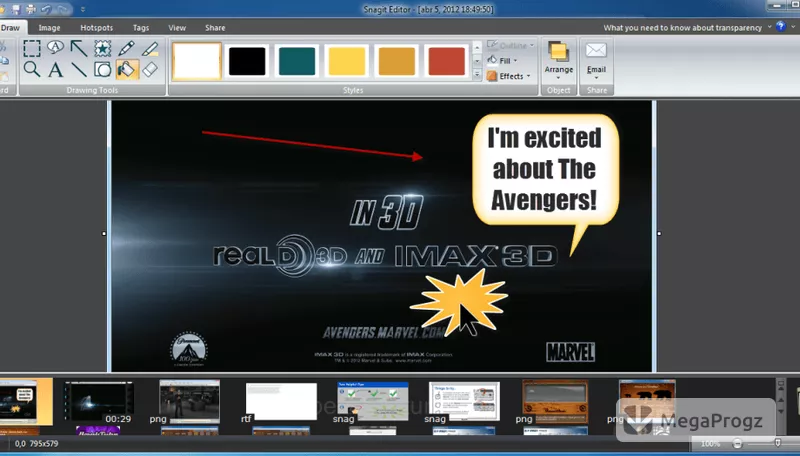Image resolution: width=800 pixels, height=456 pixels.
Task: Open the Effects dropdown
Action: coord(509,76)
